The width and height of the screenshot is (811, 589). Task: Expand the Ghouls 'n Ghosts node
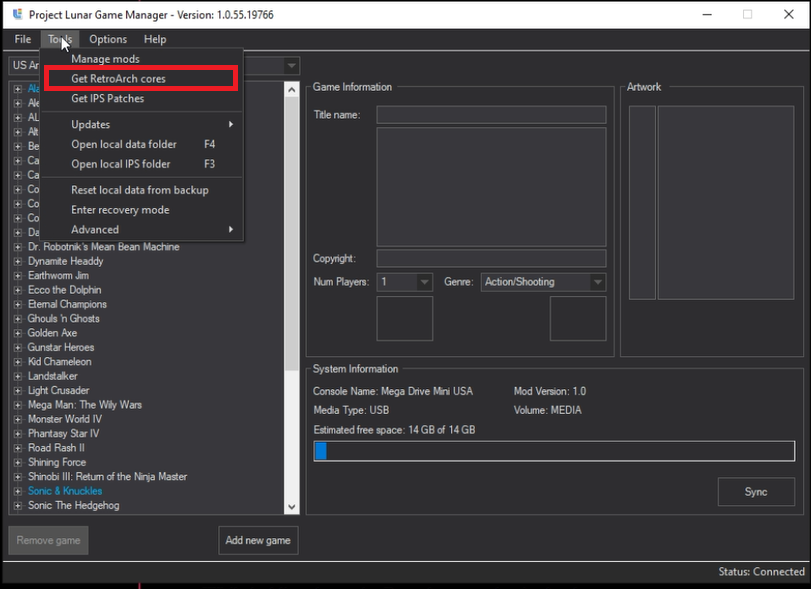(x=18, y=319)
